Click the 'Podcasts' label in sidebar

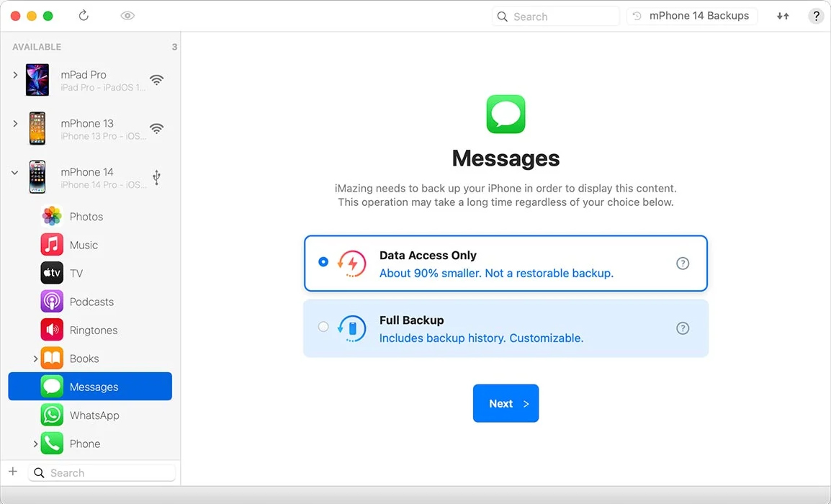point(91,302)
